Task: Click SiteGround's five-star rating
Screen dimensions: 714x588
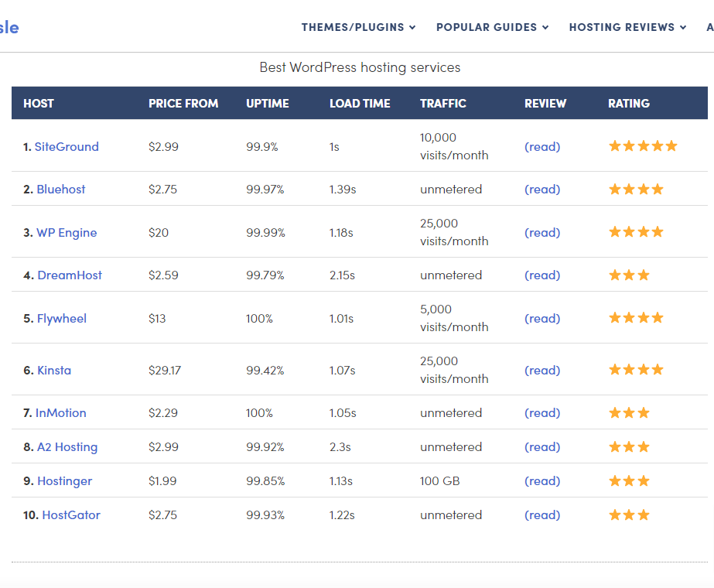Action: click(643, 146)
